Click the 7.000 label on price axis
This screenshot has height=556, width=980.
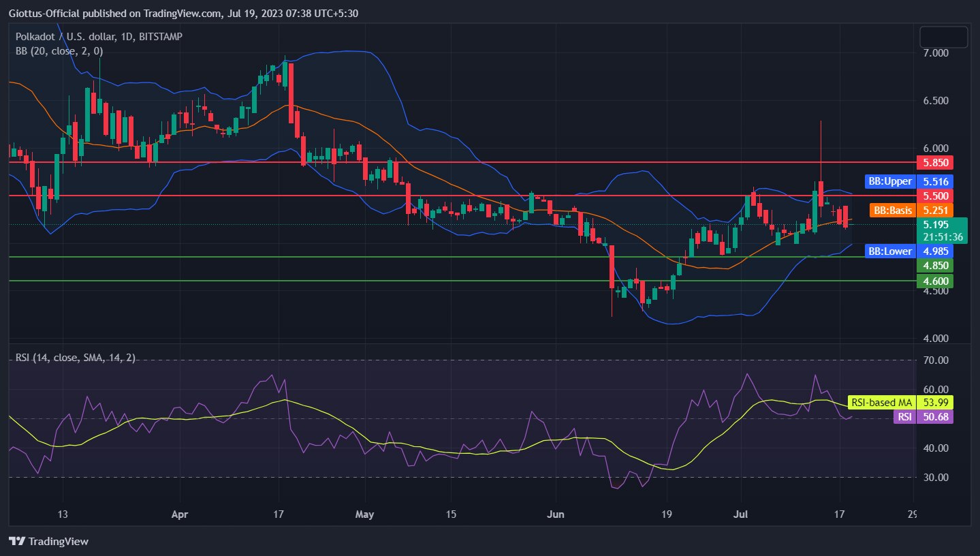934,53
